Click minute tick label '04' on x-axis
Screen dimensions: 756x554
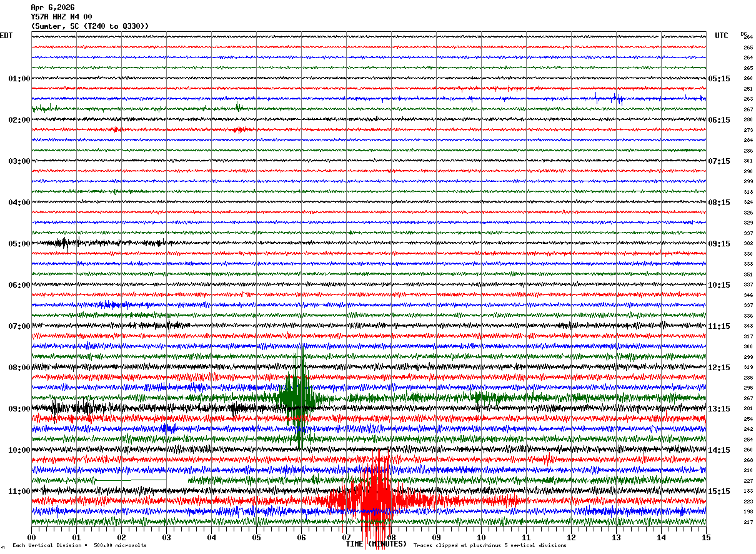tap(211, 537)
